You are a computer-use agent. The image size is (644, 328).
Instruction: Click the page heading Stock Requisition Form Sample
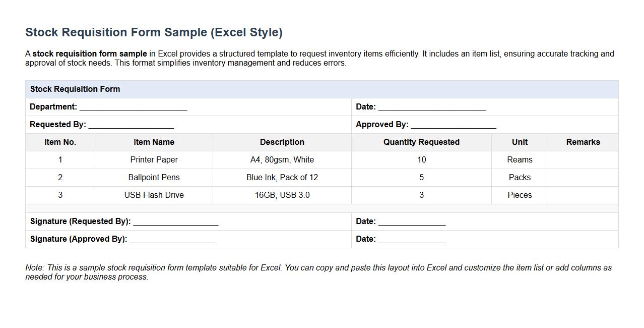point(154,32)
